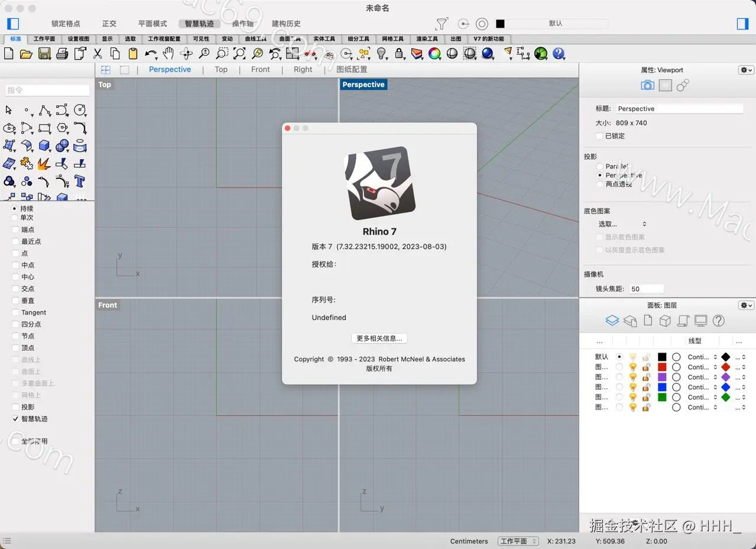Image resolution: width=756 pixels, height=549 pixels.
Task: Toggle the 建构历史 button
Action: coord(286,24)
